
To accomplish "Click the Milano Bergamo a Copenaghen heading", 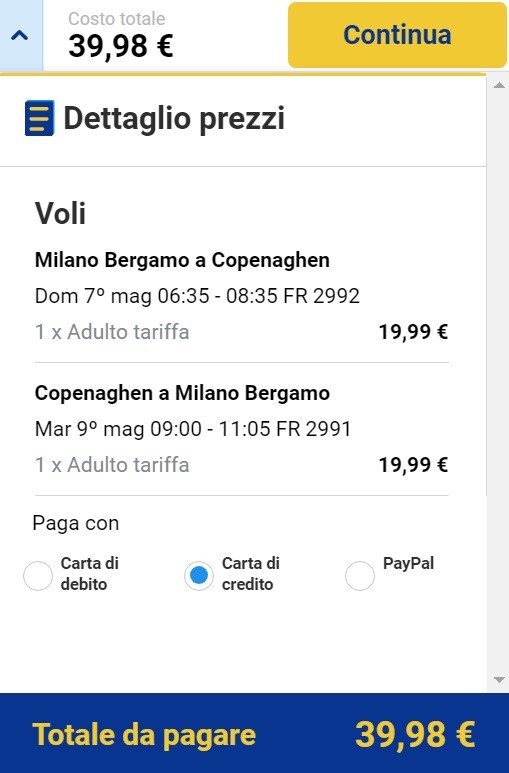I will (182, 260).
